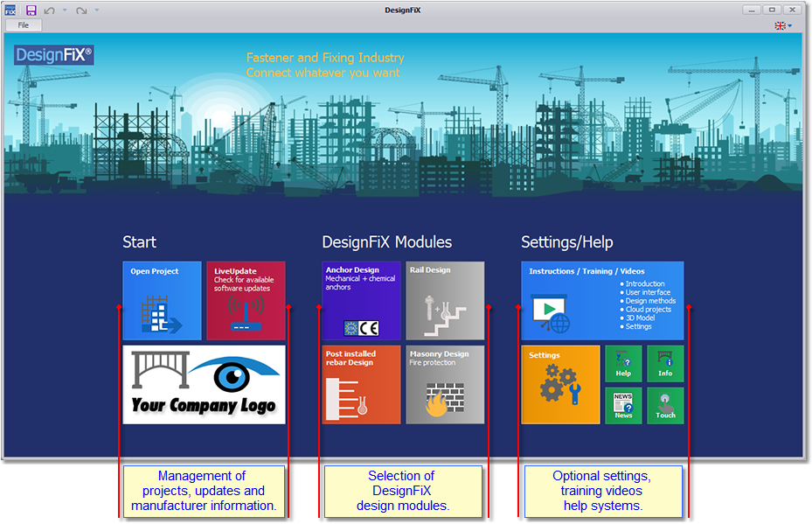Screen dimensions: 812x524
Task: Start the Anchor Design module
Action: click(x=362, y=301)
